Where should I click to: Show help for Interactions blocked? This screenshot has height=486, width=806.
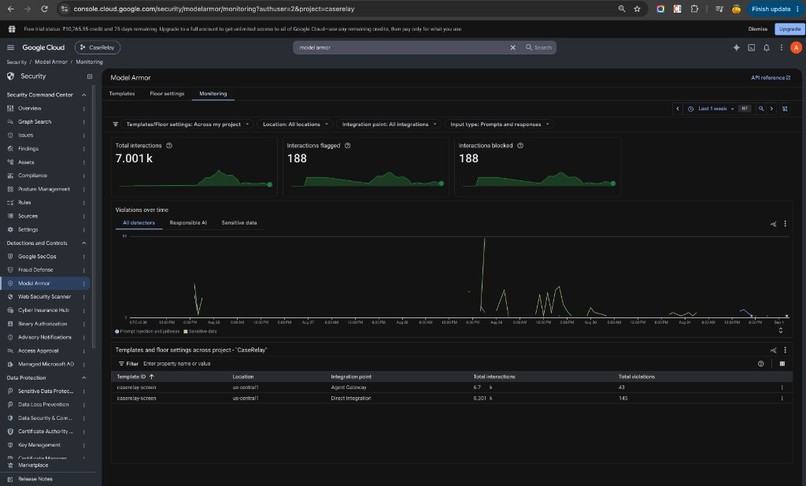520,146
